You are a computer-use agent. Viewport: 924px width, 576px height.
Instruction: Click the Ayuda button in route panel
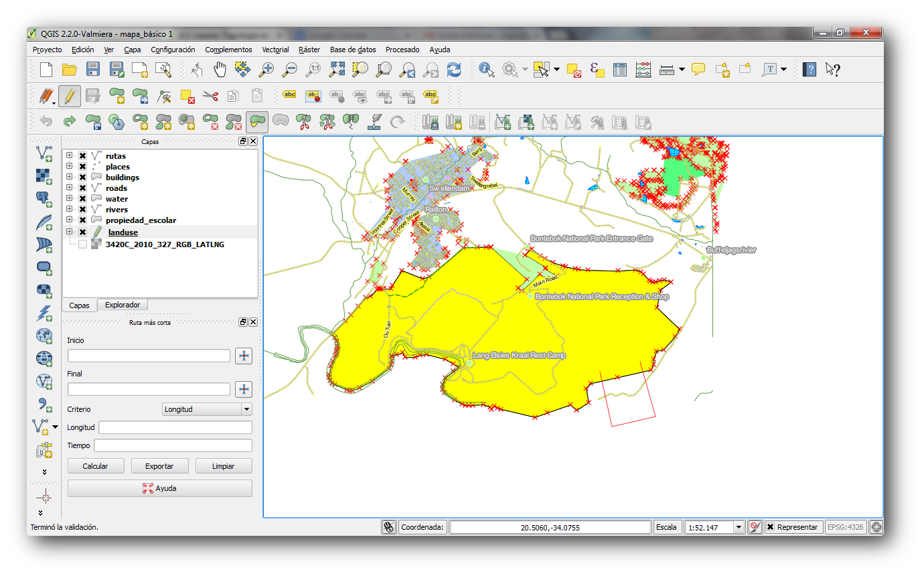pyautogui.click(x=160, y=488)
